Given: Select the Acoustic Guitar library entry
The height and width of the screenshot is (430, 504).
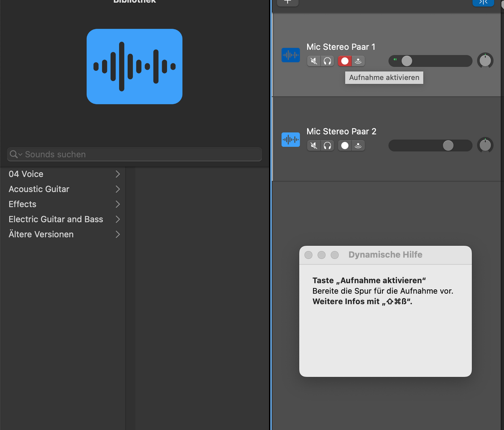Looking at the screenshot, I should 63,189.
